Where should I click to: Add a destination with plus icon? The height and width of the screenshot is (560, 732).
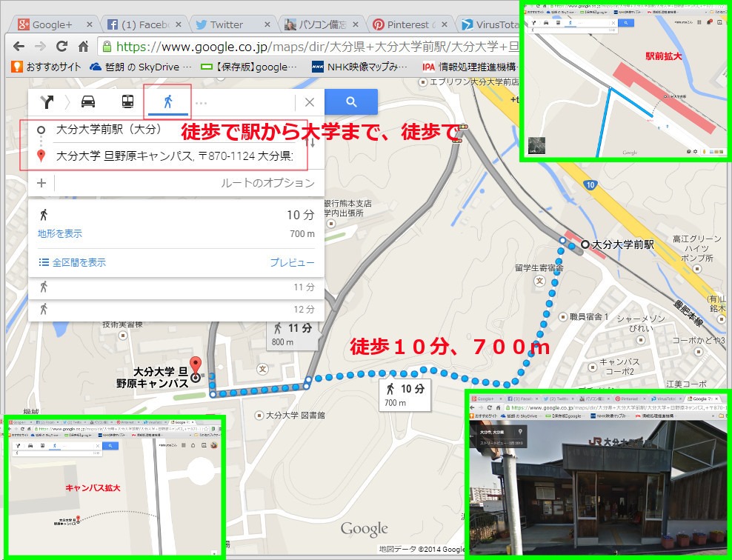[x=41, y=183]
